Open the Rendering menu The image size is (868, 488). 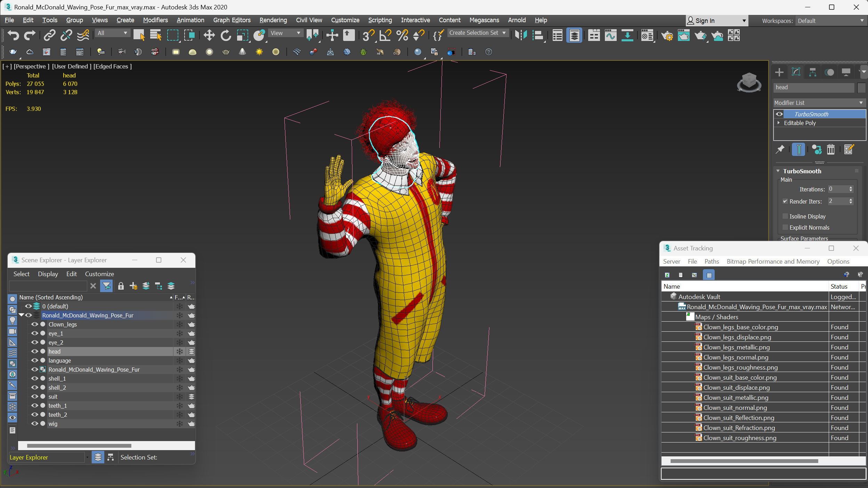(273, 20)
